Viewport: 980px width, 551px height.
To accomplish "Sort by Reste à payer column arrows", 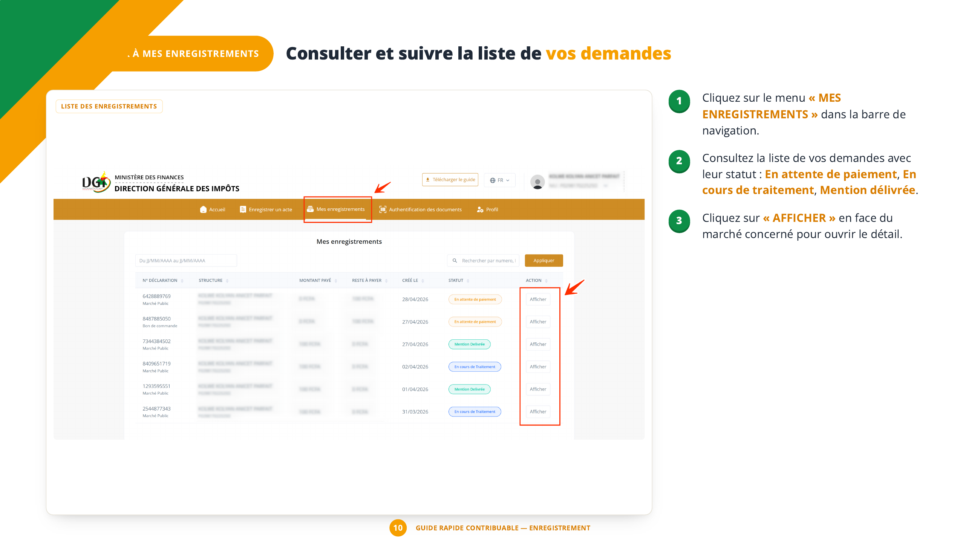I will tap(386, 281).
